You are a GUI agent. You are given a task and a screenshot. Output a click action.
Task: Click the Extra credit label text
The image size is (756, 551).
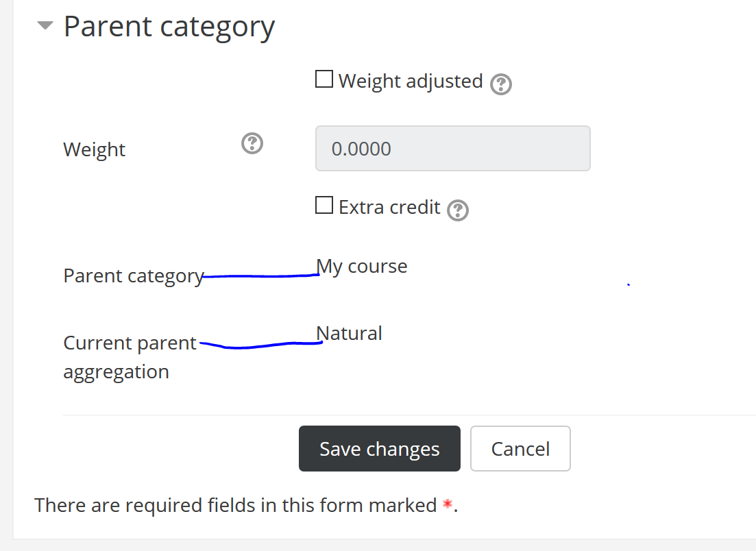389,207
